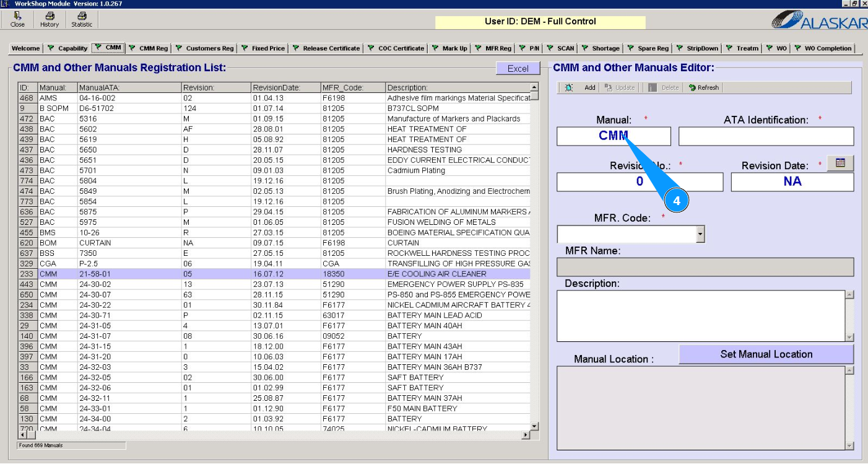Expand the MFR. Code dropdown

click(x=700, y=234)
